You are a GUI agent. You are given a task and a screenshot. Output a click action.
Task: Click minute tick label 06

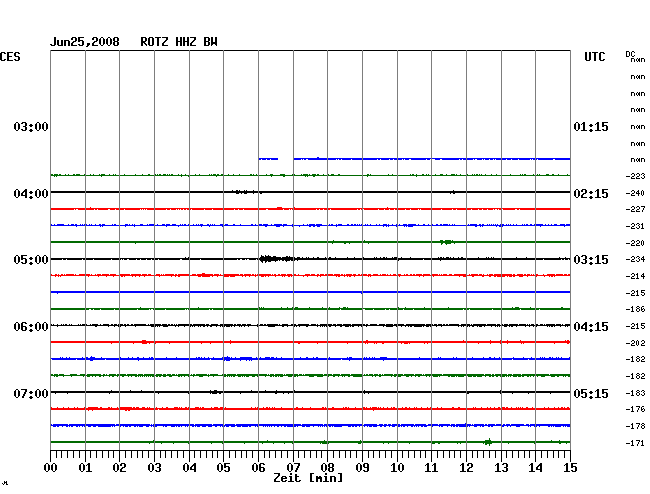[258, 468]
